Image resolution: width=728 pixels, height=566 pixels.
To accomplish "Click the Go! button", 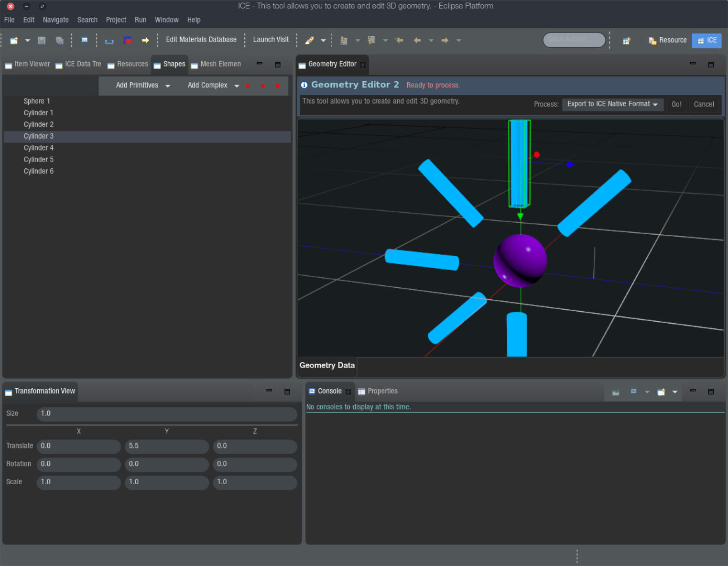I will (x=676, y=104).
